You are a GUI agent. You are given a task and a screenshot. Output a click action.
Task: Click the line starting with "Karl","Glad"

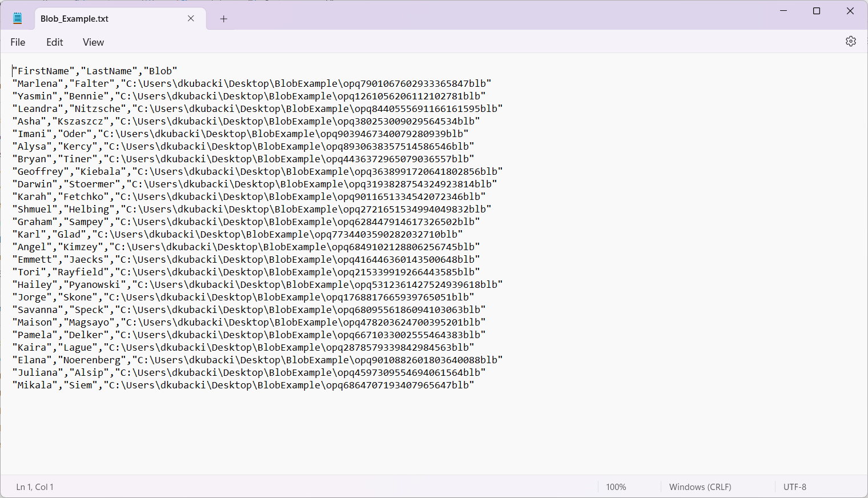(x=238, y=234)
